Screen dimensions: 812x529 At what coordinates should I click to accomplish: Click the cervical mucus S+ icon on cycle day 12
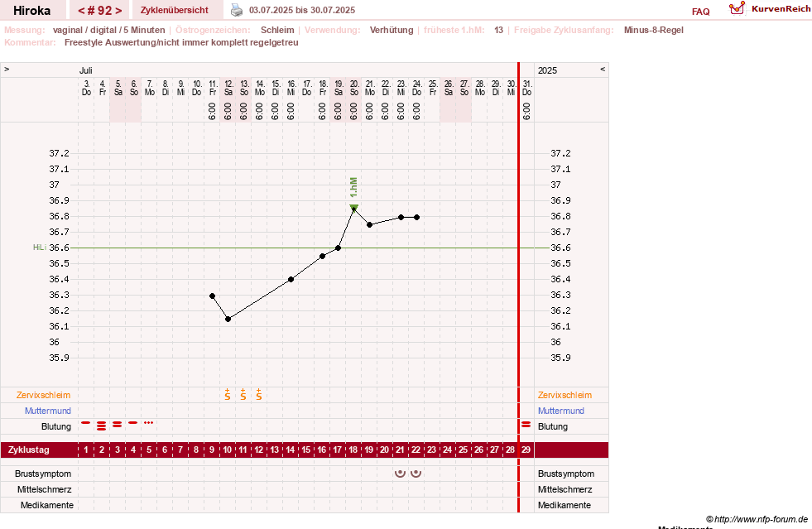(x=259, y=395)
